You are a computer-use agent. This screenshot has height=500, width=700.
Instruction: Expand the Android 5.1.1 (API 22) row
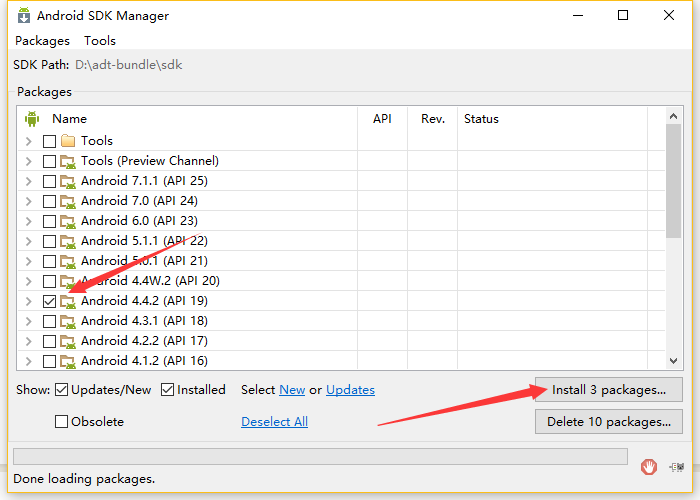pos(29,241)
